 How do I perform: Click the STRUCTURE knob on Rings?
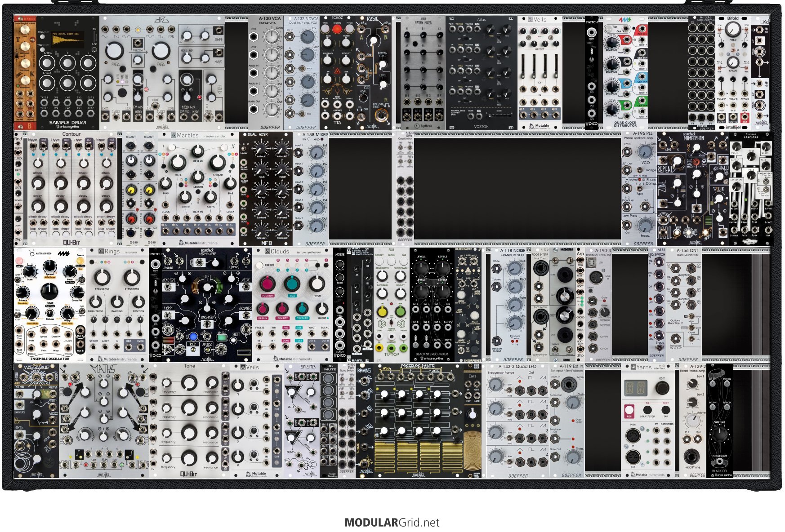[x=131, y=277]
